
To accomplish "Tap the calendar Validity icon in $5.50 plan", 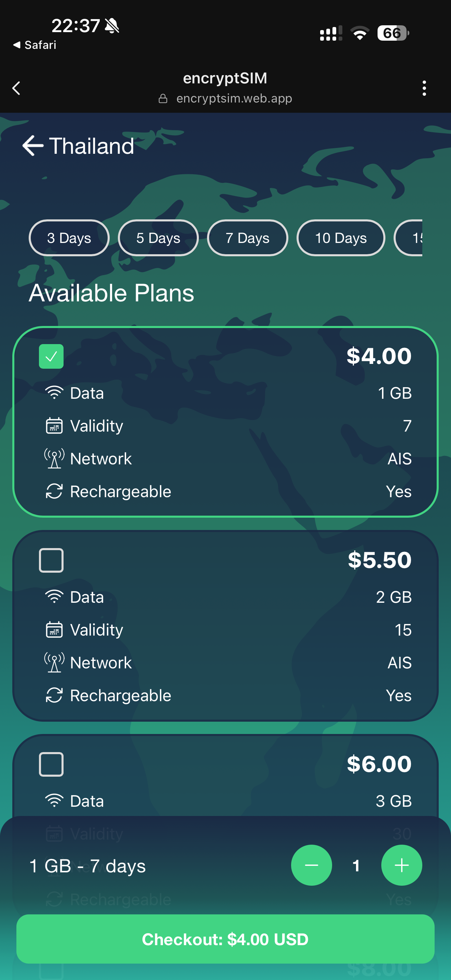I will point(54,630).
